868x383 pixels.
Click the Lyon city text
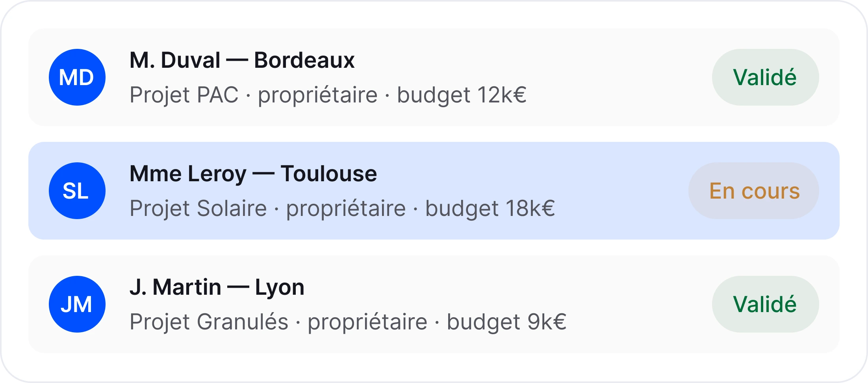pyautogui.click(x=280, y=287)
